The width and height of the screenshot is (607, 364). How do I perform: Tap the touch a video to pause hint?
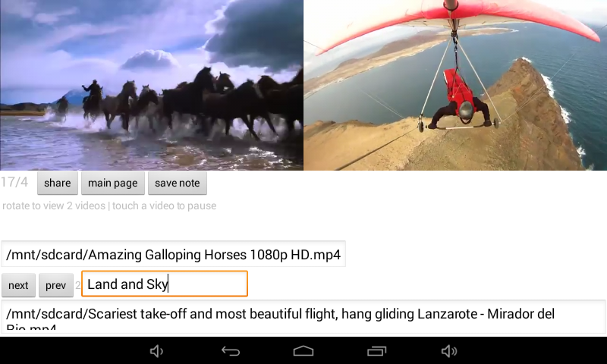(x=164, y=206)
